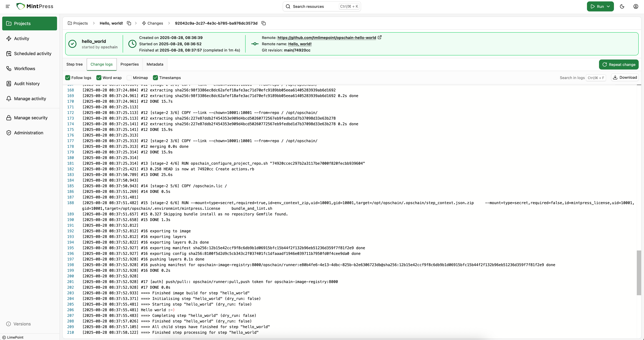Click the MintPress logo
Screen dimensions: 644x340
(35, 6)
